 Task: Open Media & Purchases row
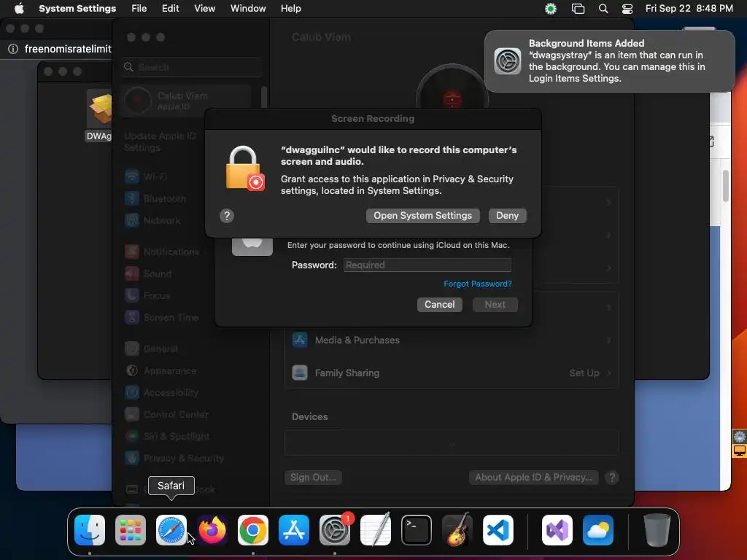[x=452, y=341]
